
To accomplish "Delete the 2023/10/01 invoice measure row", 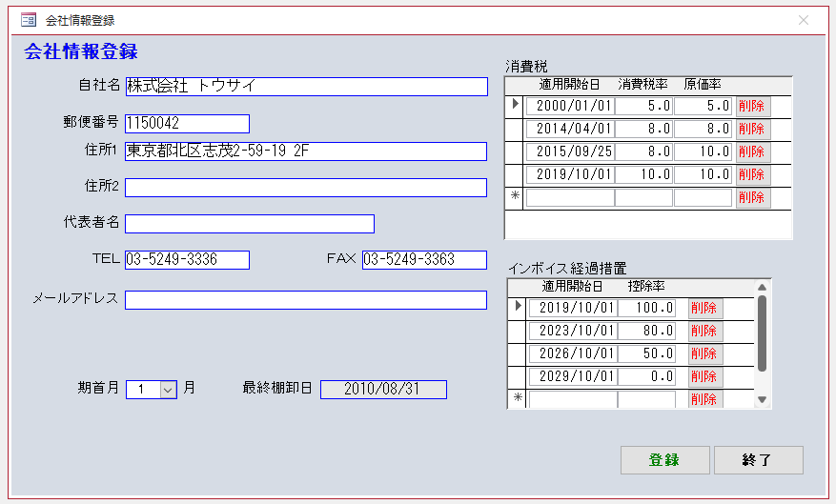I will [x=704, y=331].
